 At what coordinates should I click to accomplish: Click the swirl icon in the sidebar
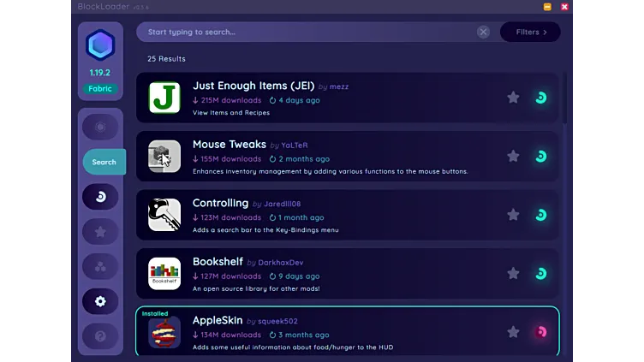[100, 197]
